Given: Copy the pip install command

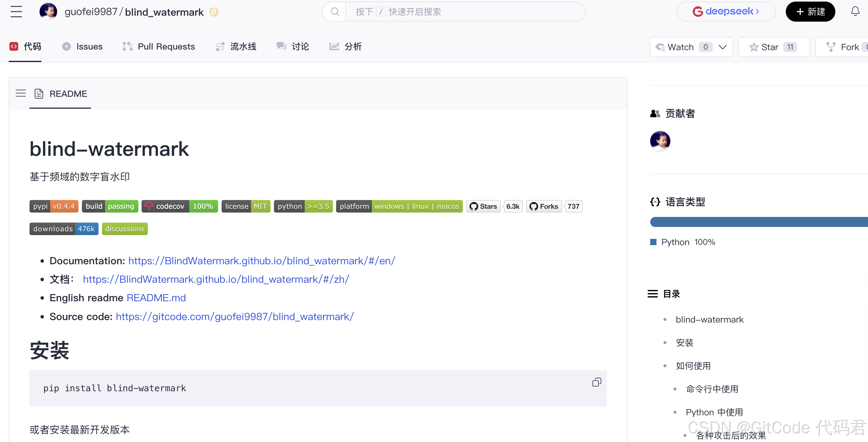Looking at the screenshot, I should tap(597, 382).
